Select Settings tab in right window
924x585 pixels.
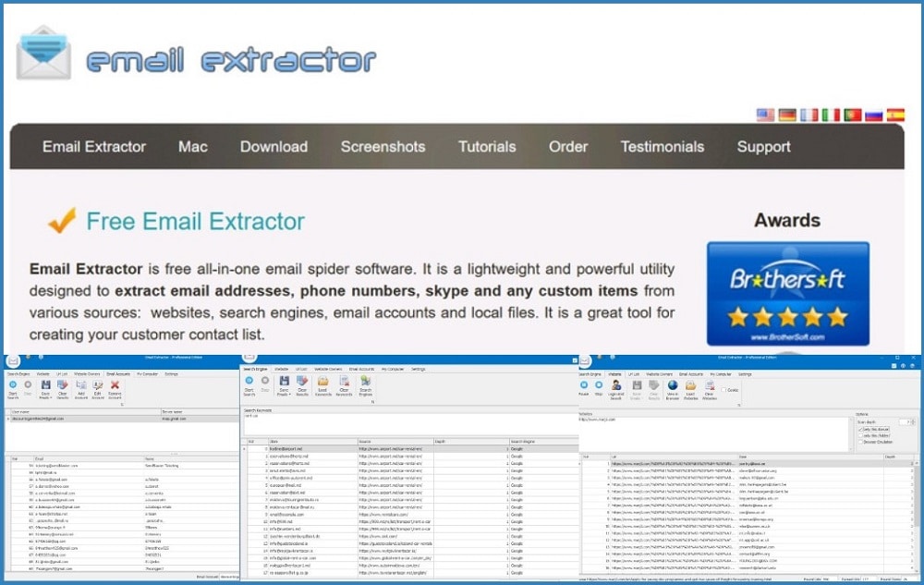click(x=745, y=374)
